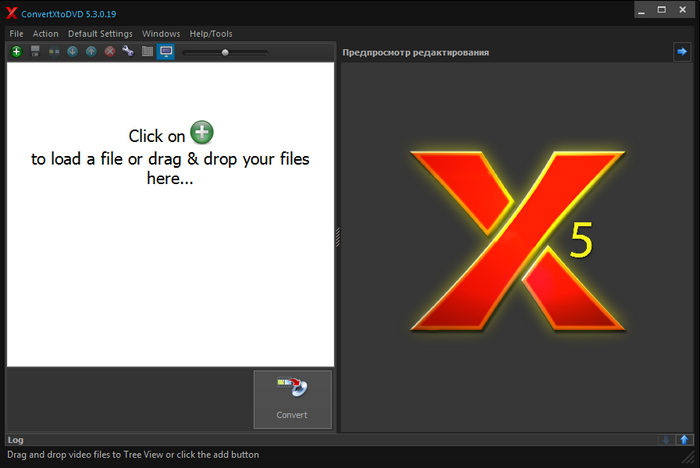
Task: Click the large green plus in the drop area
Action: tap(202, 132)
